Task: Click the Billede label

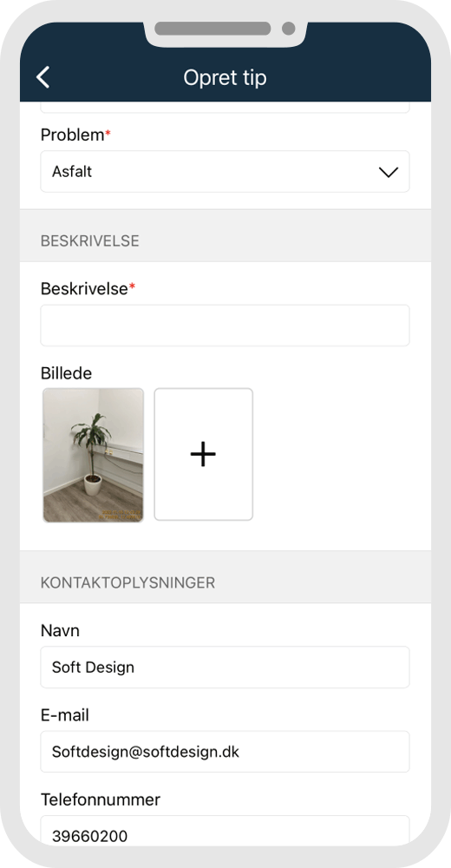Action: click(x=66, y=373)
